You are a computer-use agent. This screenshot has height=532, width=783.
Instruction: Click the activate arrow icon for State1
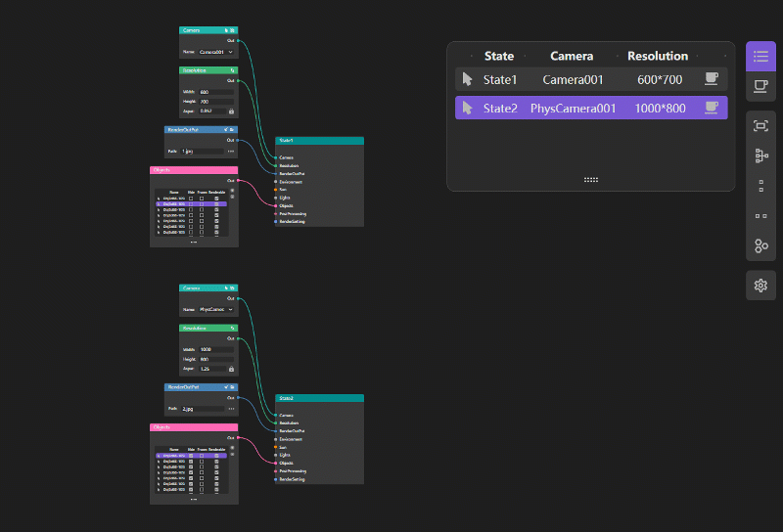click(x=468, y=79)
